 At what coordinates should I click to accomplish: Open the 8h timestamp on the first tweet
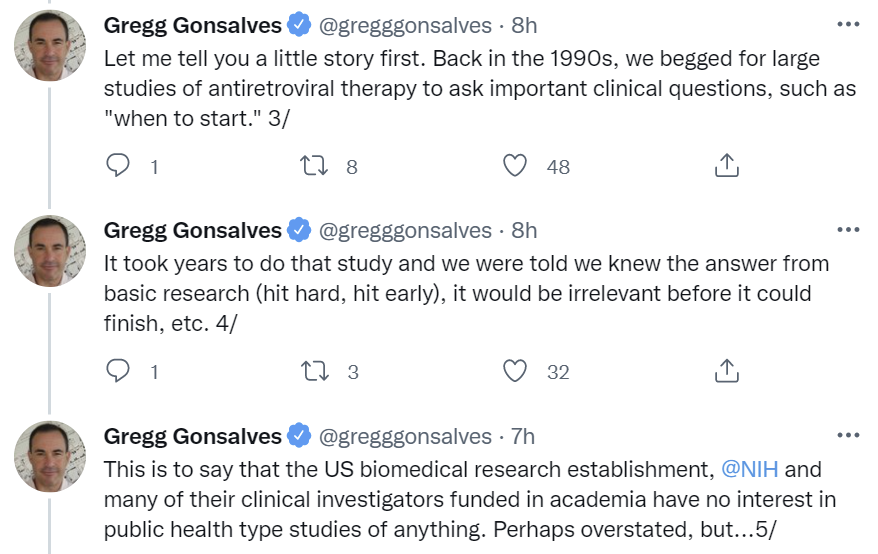pos(524,25)
